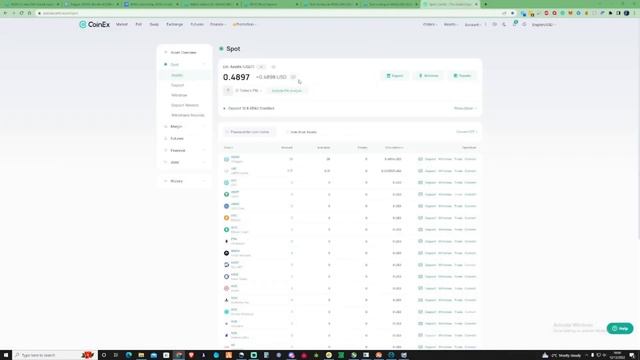
Task: Click Convert link in USDC row
Action: [x=470, y=206]
